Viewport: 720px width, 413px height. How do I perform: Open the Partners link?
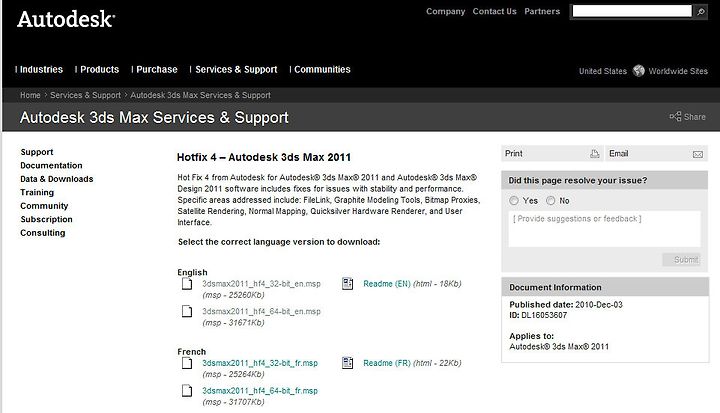click(542, 11)
